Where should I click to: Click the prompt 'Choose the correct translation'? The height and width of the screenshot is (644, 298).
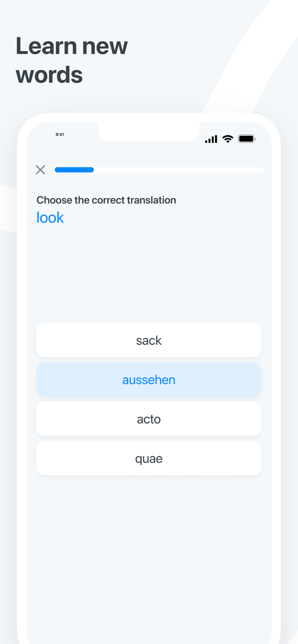(x=106, y=200)
